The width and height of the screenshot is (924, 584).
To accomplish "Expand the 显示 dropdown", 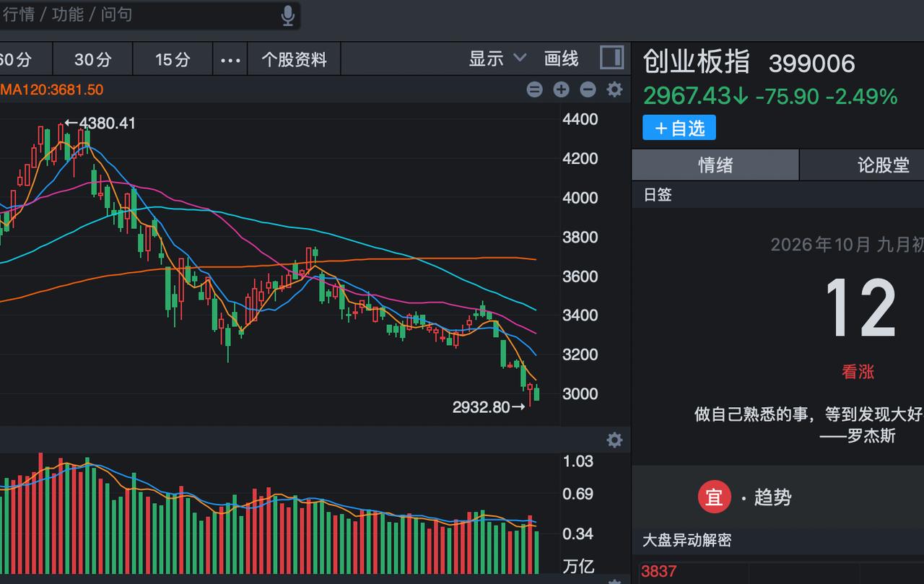I will coord(498,58).
